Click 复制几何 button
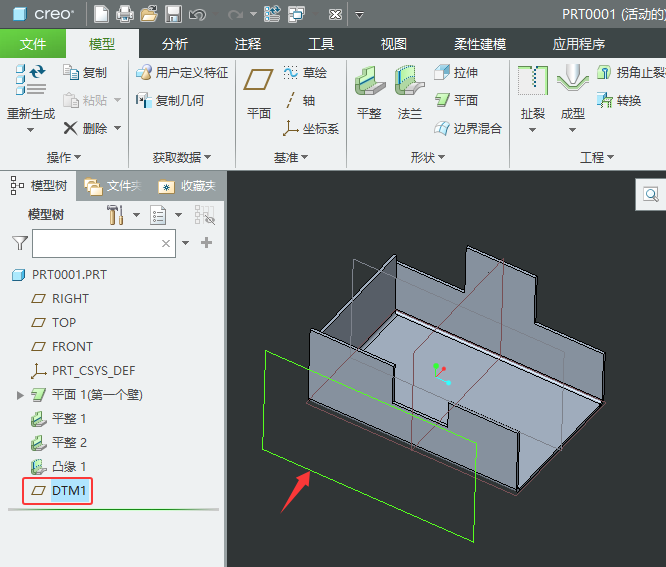 pyautogui.click(x=170, y=101)
